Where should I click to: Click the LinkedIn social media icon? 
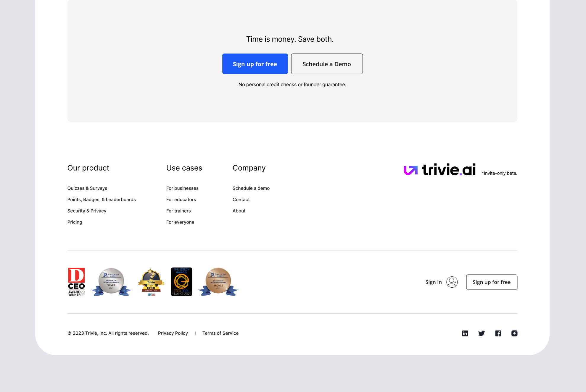[x=465, y=333]
